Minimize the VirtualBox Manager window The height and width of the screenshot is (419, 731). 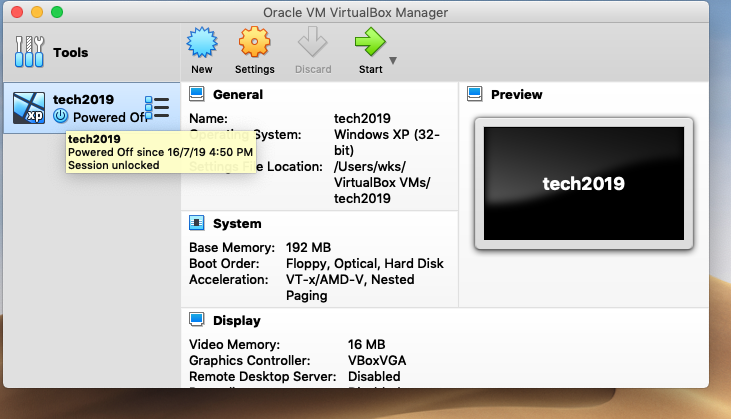37,12
